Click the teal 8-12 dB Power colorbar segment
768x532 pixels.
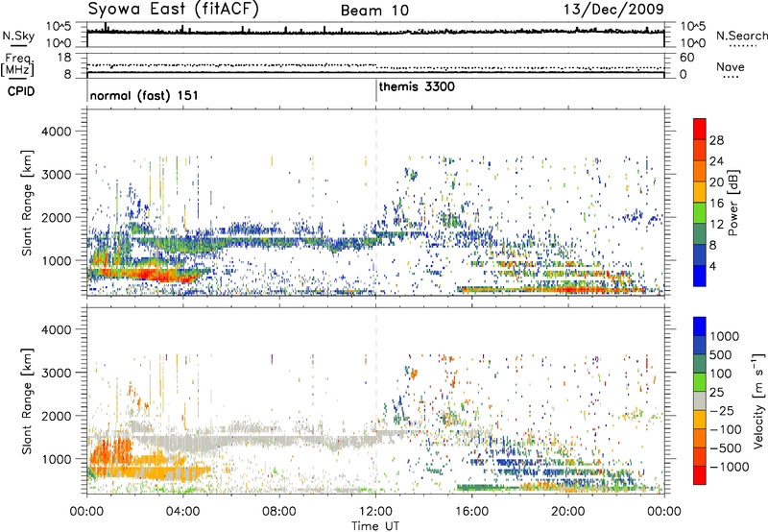tap(700, 234)
